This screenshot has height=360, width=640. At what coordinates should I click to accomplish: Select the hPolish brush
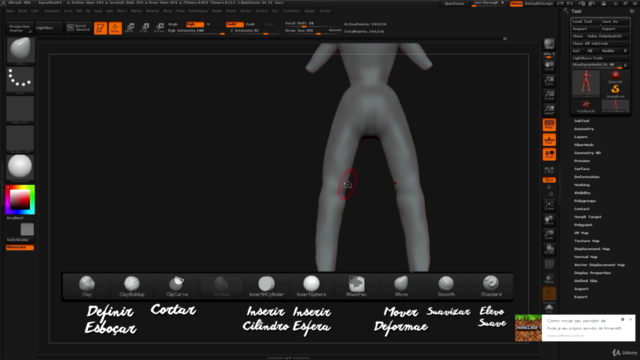[x=222, y=286]
